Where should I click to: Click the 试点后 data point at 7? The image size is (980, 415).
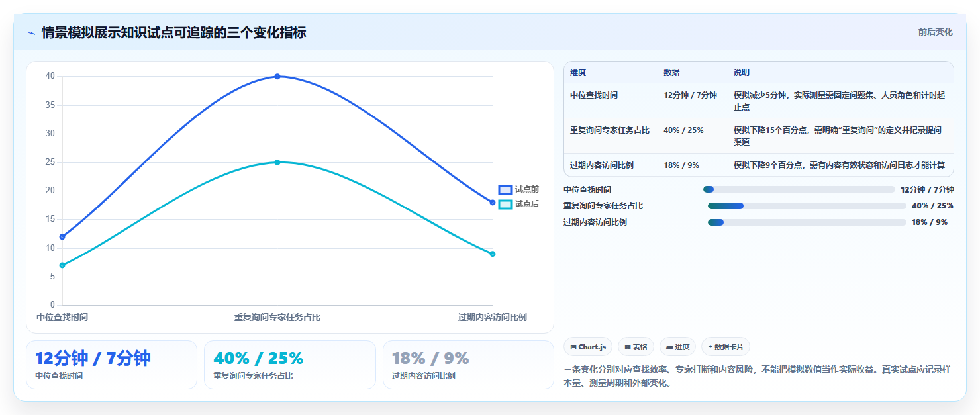pyautogui.click(x=62, y=265)
